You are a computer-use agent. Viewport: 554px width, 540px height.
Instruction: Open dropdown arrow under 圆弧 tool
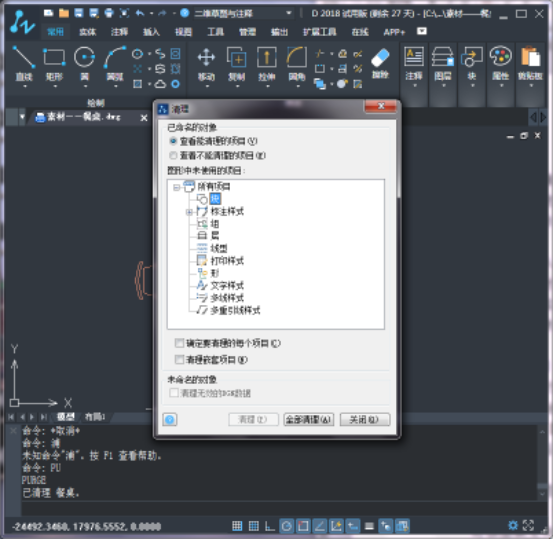pos(116,86)
